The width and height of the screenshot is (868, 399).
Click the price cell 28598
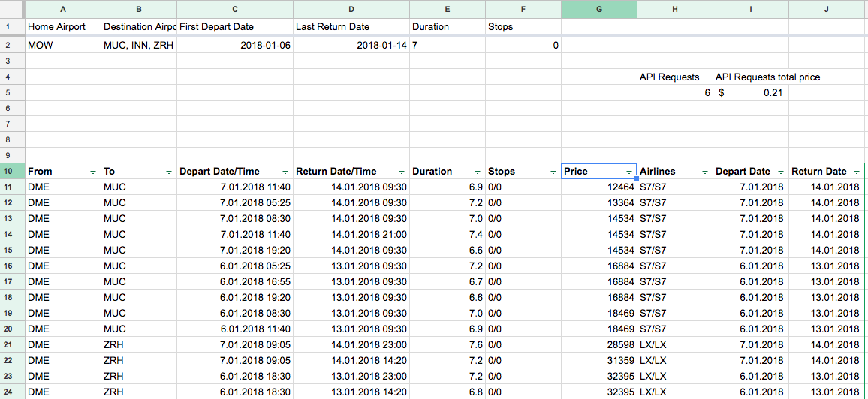599,344
